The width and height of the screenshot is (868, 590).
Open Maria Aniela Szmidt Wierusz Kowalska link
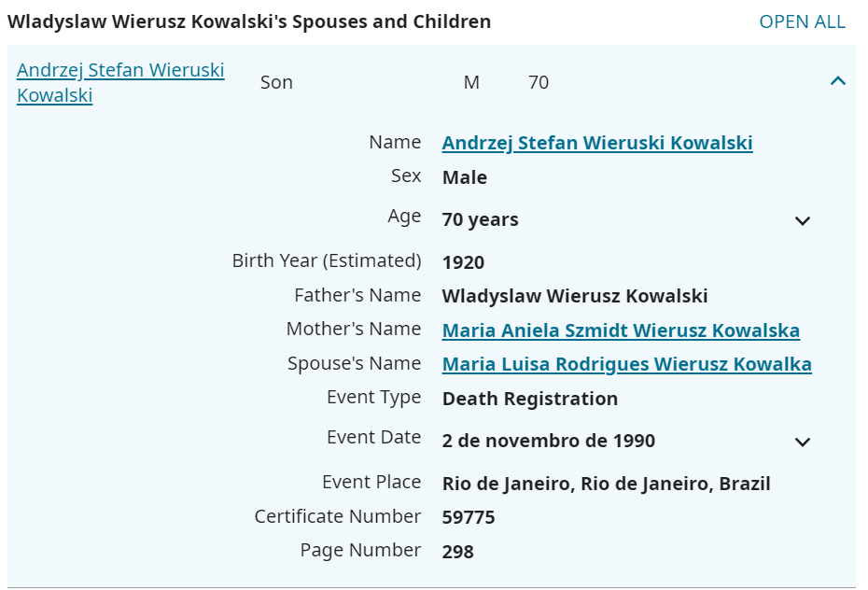[x=621, y=330]
